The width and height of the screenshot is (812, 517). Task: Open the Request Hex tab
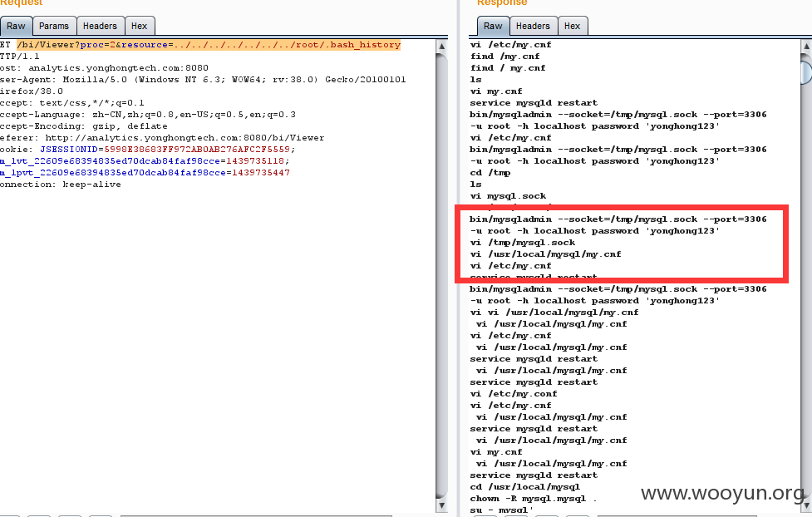[139, 26]
